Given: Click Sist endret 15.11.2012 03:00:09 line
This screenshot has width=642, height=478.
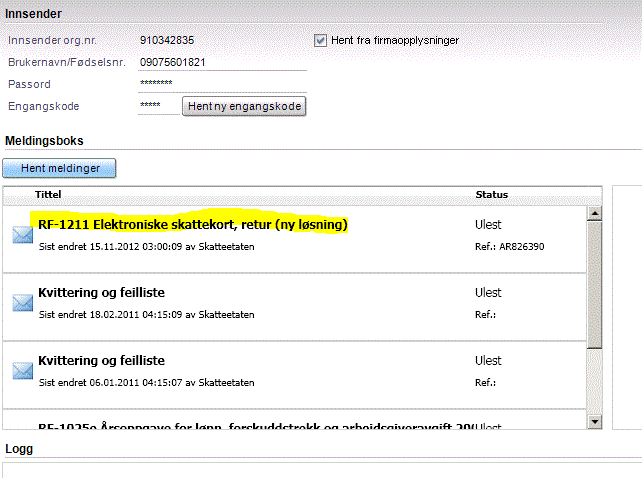Looking at the screenshot, I should pos(147,247).
